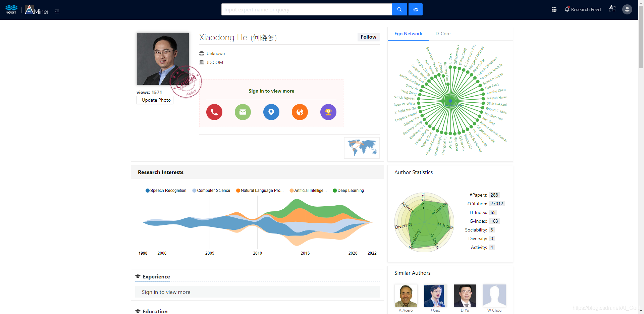Click the Update Photo button
644x314 pixels.
tap(155, 100)
